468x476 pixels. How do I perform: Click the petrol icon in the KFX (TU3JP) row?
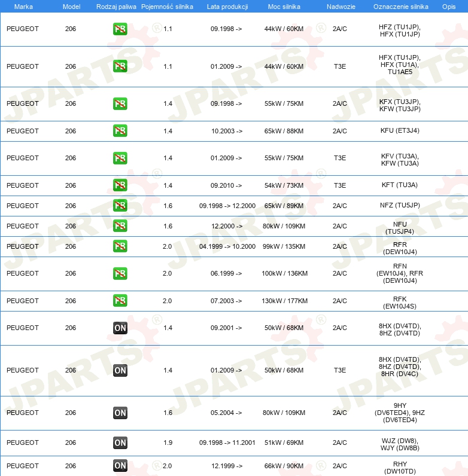pos(120,103)
